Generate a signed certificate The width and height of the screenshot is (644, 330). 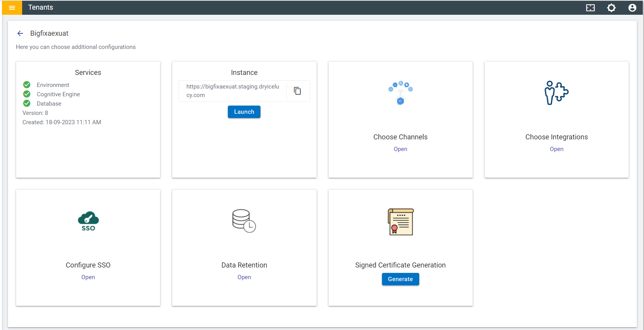tap(401, 279)
